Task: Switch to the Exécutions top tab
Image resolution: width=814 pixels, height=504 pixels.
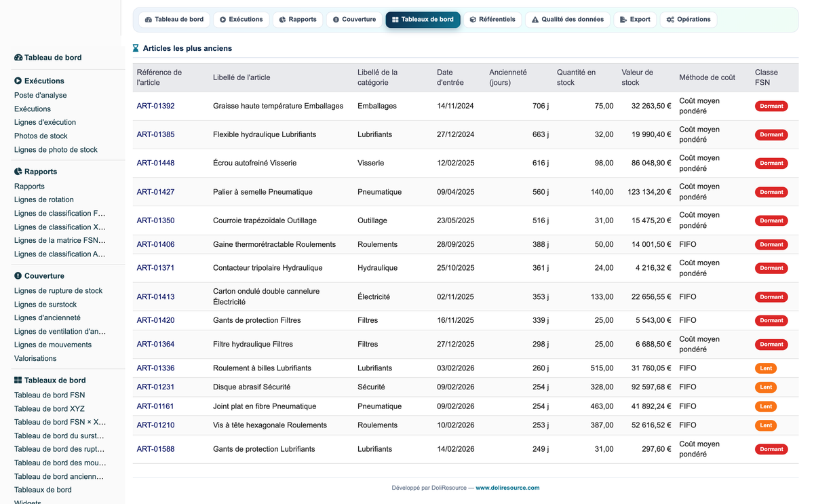Action: [x=241, y=20]
